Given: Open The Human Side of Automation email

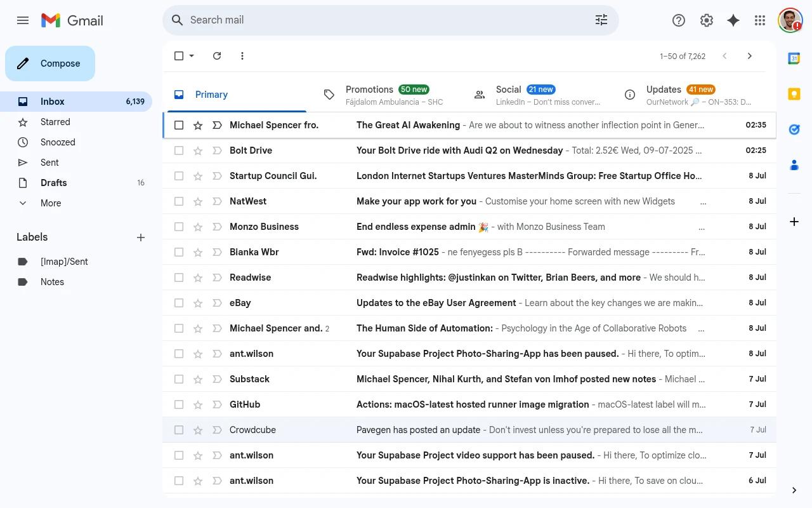Looking at the screenshot, I should (469, 328).
